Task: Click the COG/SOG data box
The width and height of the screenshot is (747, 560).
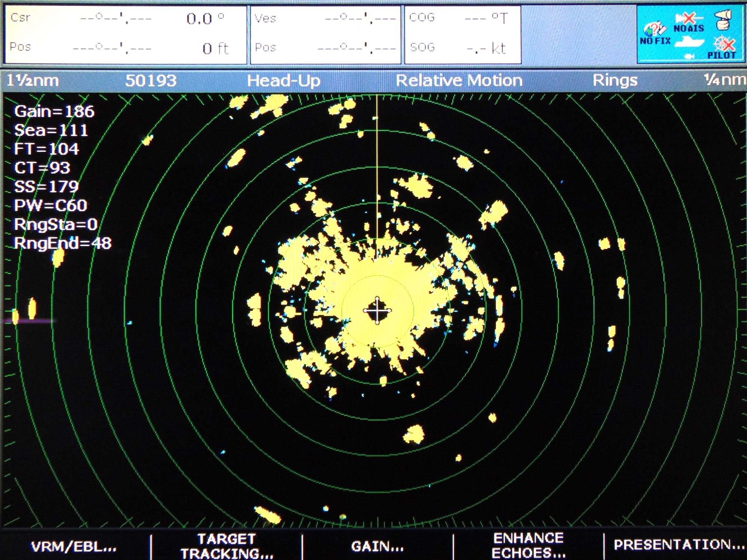Action: (462, 34)
